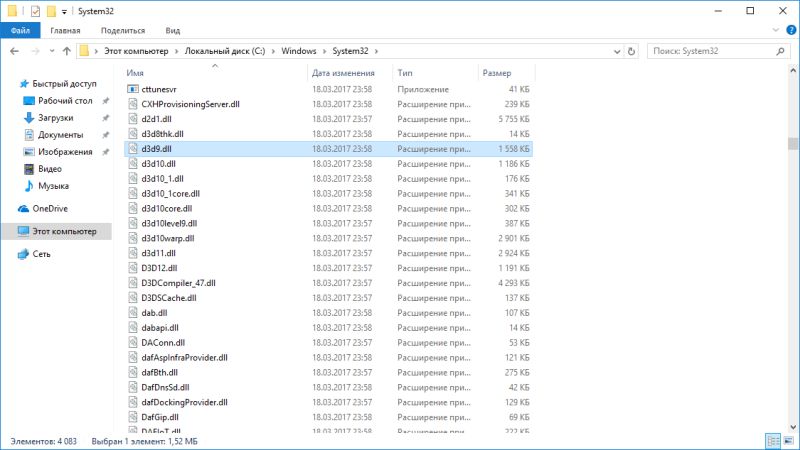Open Видео in sidebar
The width and height of the screenshot is (800, 450).
[x=49, y=169]
